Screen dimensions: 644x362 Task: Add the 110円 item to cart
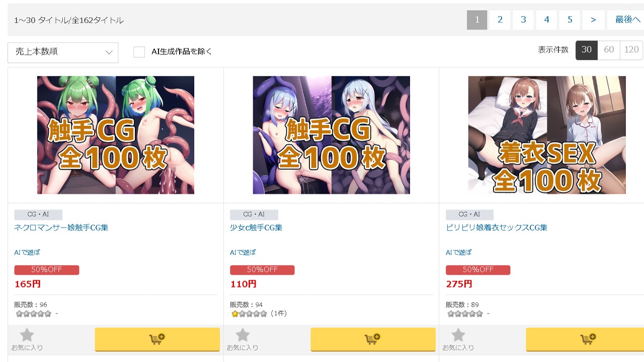[x=373, y=339]
